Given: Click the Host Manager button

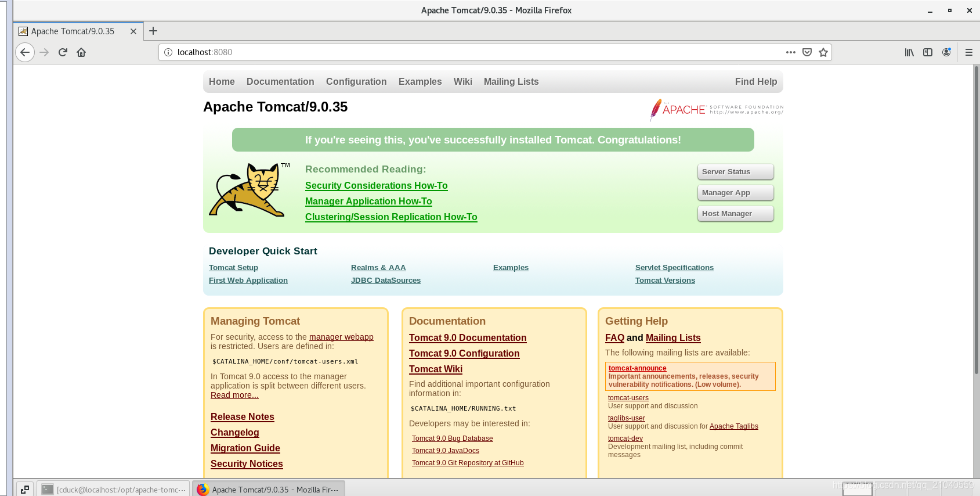Looking at the screenshot, I should click(735, 214).
